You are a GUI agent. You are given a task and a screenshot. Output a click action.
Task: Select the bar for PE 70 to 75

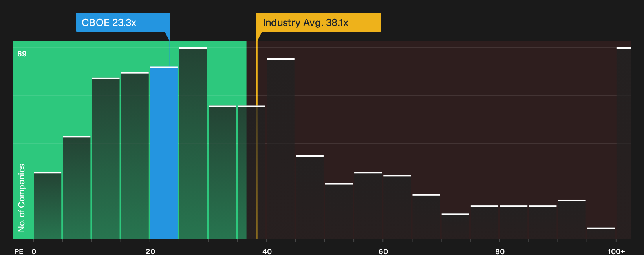coord(456,226)
